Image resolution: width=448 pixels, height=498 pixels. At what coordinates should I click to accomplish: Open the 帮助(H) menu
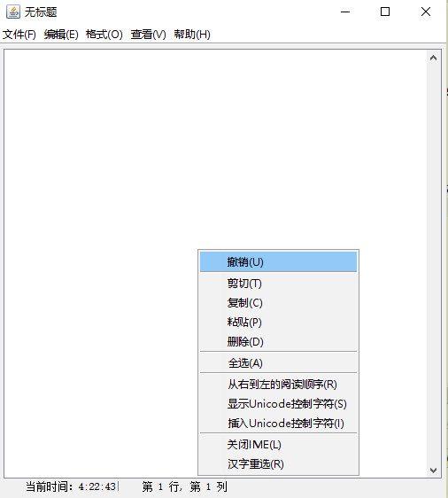(192, 35)
